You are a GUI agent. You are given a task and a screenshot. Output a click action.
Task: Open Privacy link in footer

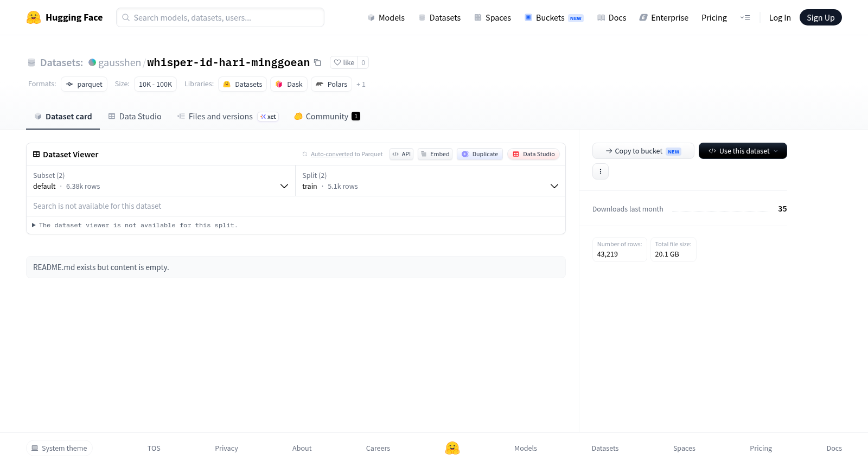coord(226,448)
